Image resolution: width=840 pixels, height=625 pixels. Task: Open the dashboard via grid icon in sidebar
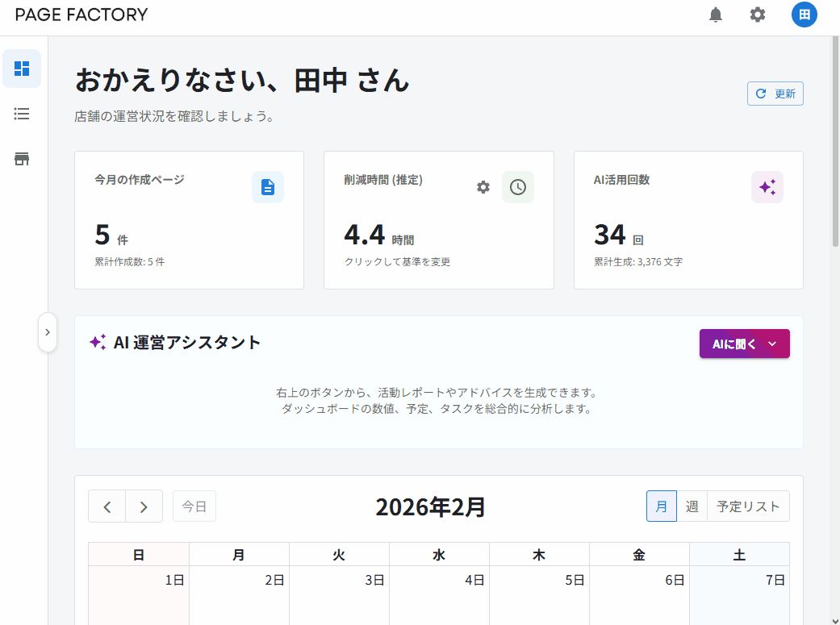(22, 69)
